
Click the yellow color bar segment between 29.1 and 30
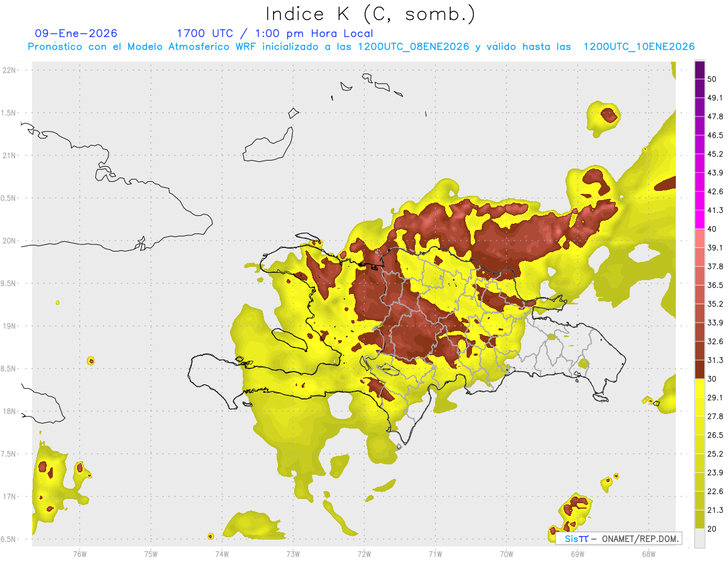pos(699,389)
